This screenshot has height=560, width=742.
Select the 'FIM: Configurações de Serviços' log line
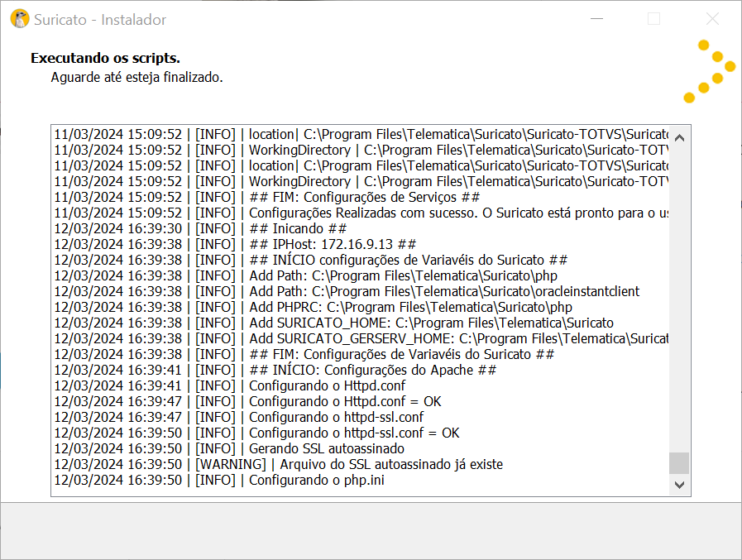point(267,198)
